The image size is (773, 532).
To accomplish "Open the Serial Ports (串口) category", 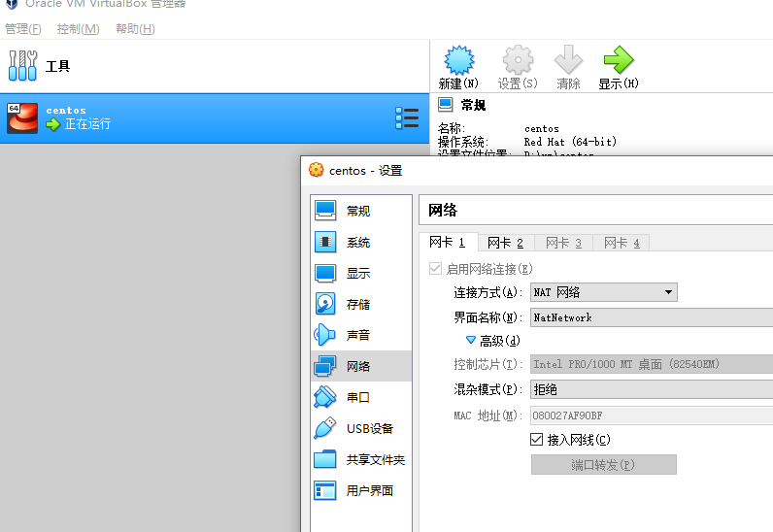I will coord(357,397).
